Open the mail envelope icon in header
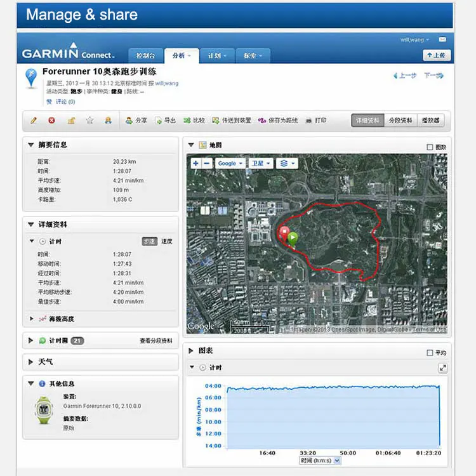Viewport: 476px width, 476px height. pyautogui.click(x=442, y=39)
